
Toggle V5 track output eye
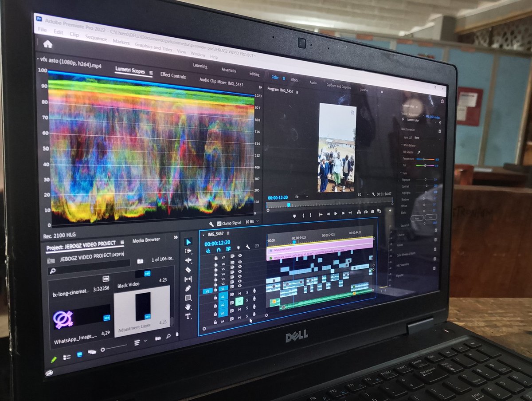[240, 267]
